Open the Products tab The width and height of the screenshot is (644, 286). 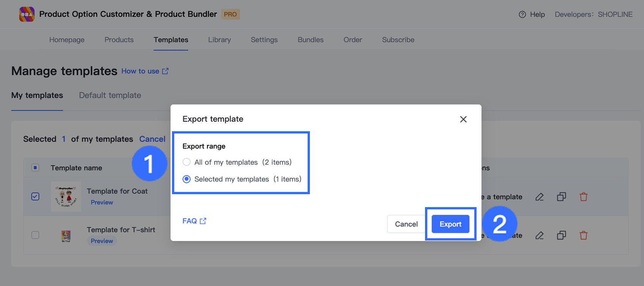119,40
